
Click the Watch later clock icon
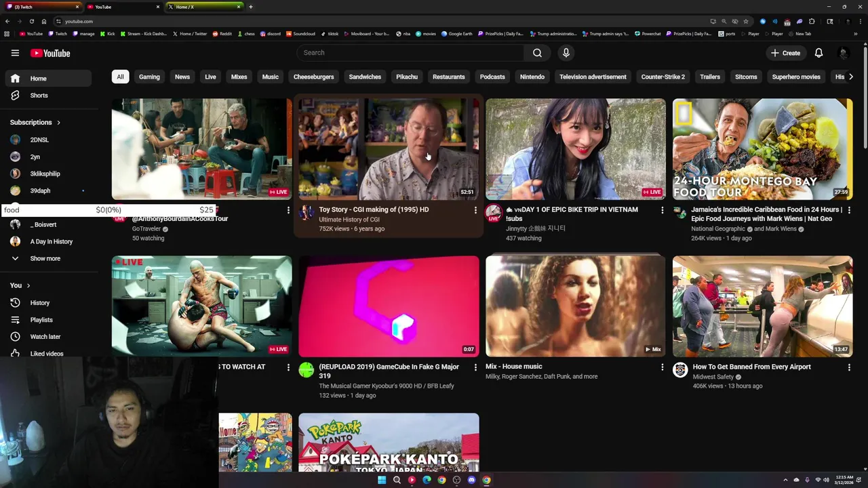pos(15,337)
